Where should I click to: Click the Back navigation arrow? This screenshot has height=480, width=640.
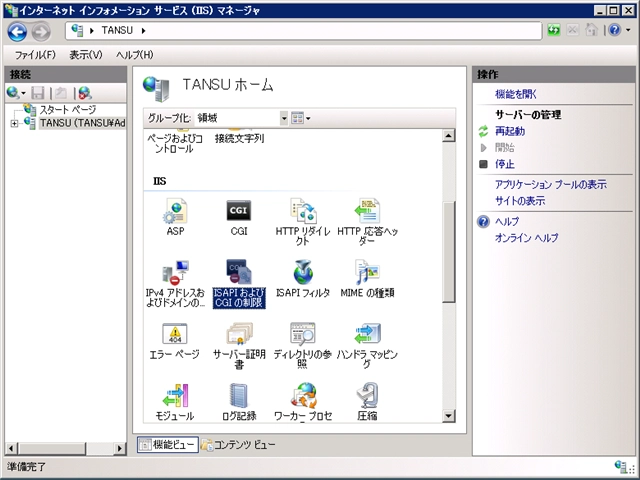pos(18,31)
